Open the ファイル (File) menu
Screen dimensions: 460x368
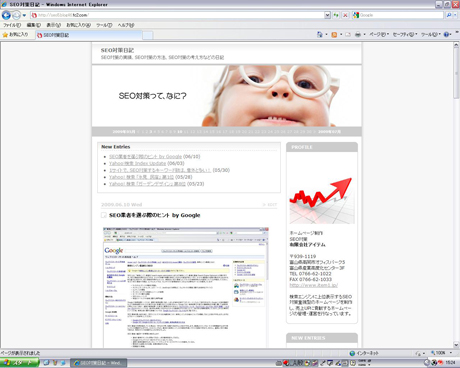tap(12, 25)
